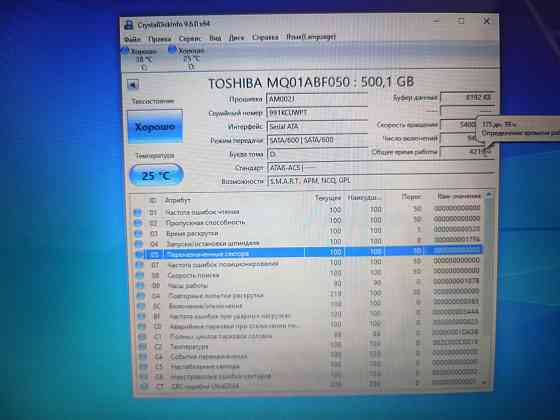Open the Файл menu
Viewport: 560px width, 420px height.
[x=132, y=39]
